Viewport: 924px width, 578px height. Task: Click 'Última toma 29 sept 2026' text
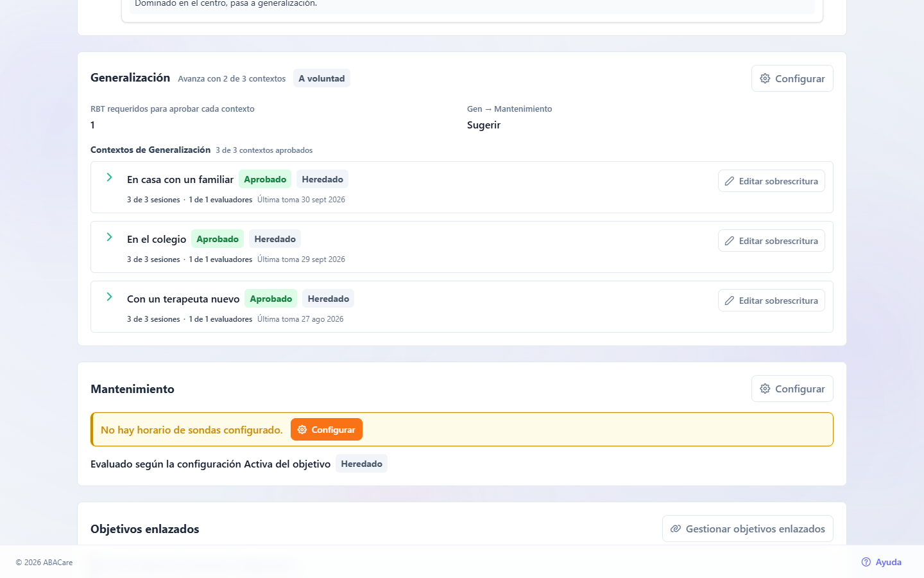click(301, 259)
